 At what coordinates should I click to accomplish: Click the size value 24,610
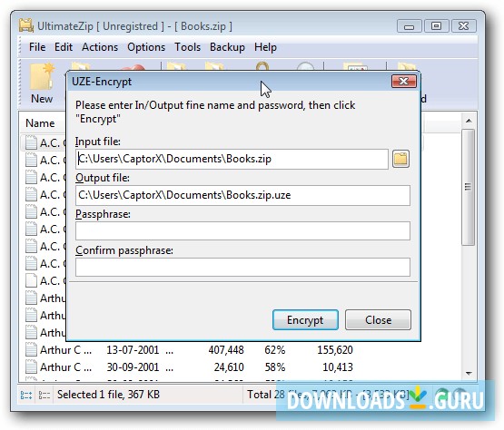[229, 367]
